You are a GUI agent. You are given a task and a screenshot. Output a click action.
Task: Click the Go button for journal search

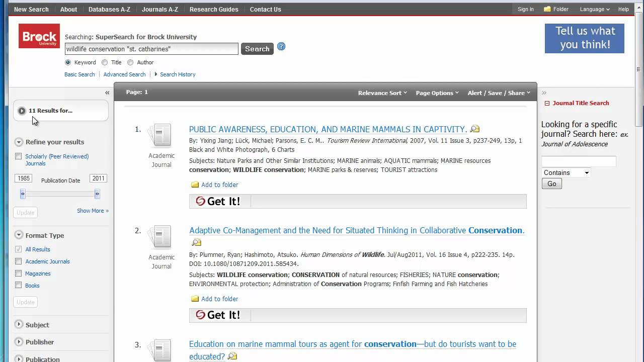pyautogui.click(x=552, y=184)
